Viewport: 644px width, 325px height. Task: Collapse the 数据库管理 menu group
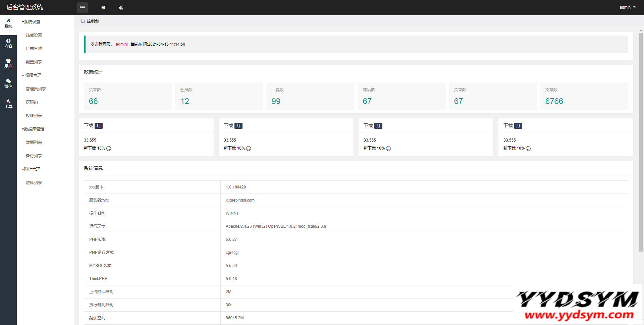(x=33, y=129)
